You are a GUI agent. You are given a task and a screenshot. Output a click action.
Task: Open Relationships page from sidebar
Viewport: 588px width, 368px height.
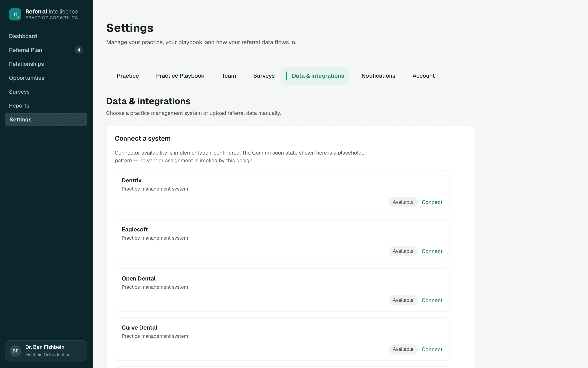(x=26, y=64)
